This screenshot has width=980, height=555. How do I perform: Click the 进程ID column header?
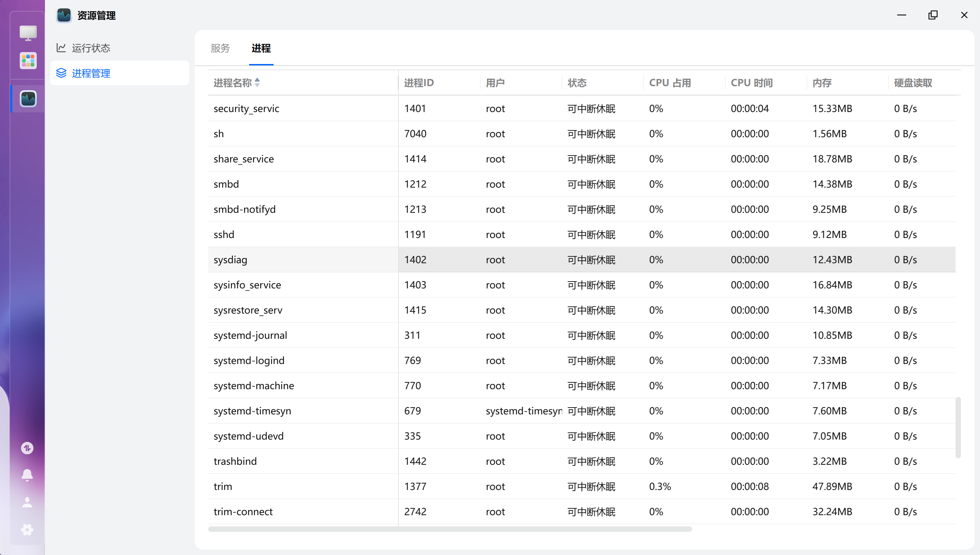coord(419,83)
